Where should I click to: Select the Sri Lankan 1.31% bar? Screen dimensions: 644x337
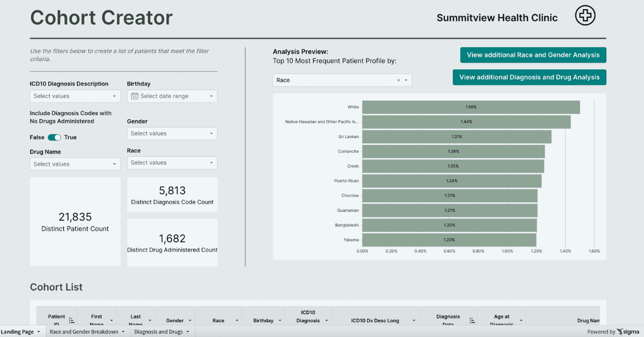(457, 136)
